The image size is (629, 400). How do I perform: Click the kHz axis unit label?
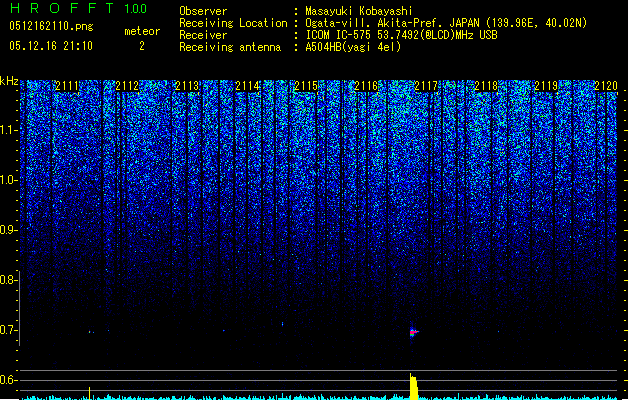coord(9,81)
